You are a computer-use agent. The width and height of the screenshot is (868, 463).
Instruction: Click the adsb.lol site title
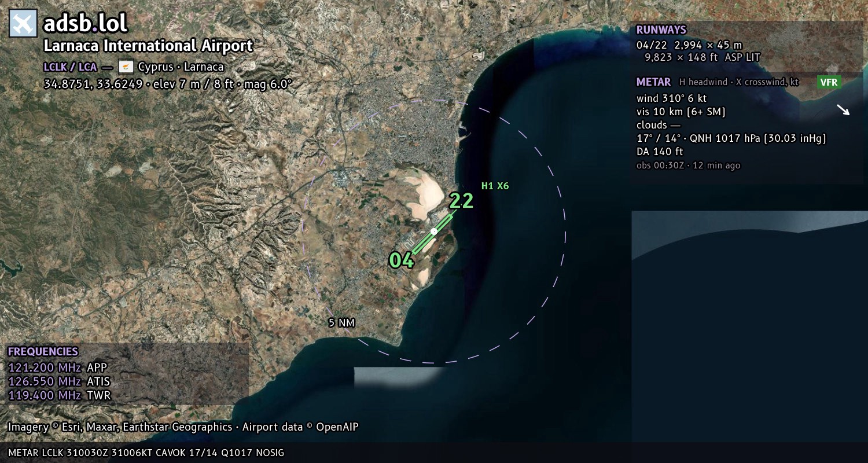point(85,23)
